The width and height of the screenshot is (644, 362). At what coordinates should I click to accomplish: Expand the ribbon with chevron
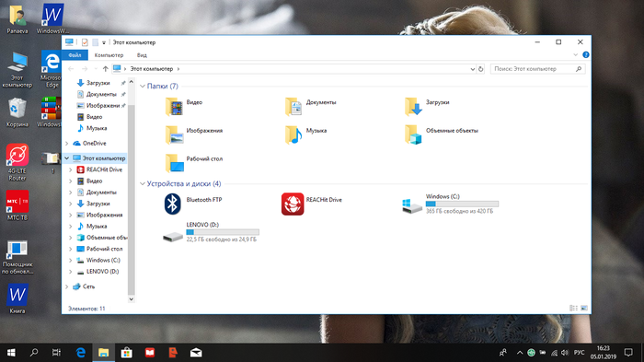tap(575, 54)
